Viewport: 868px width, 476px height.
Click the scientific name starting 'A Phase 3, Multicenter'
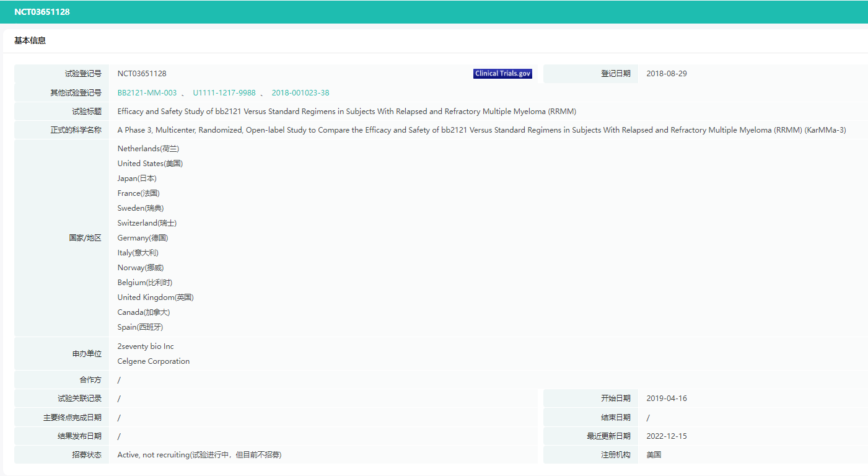(x=481, y=130)
